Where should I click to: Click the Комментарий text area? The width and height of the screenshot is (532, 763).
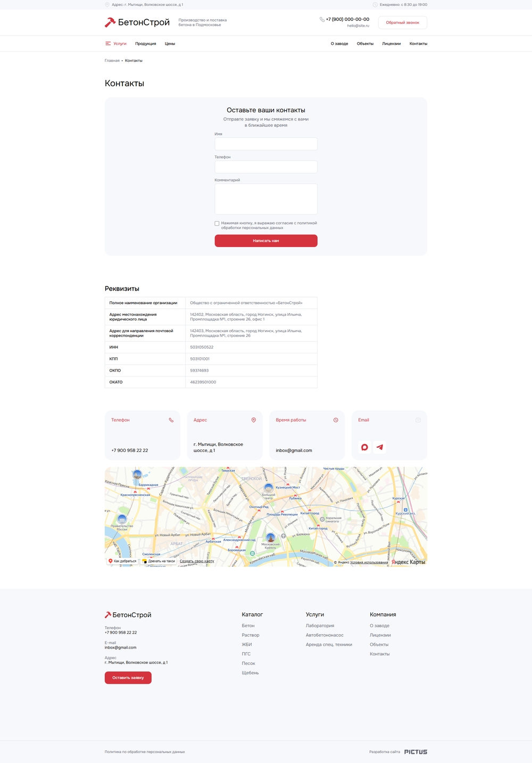pos(266,199)
